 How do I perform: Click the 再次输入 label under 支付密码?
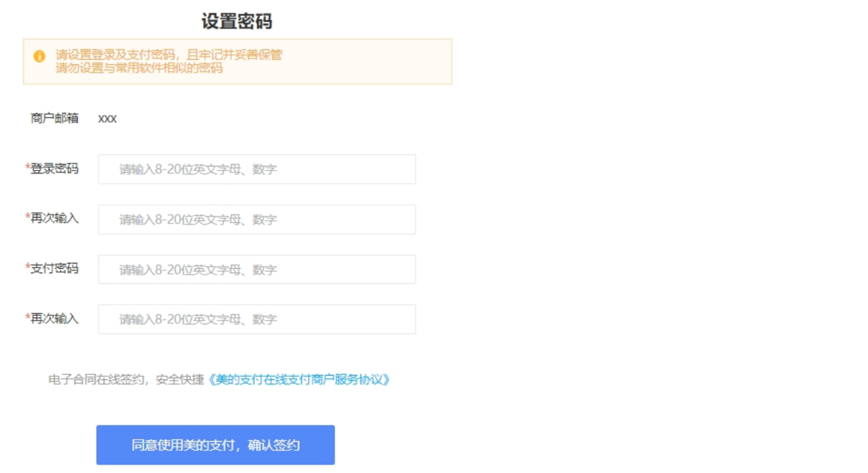[x=54, y=319]
